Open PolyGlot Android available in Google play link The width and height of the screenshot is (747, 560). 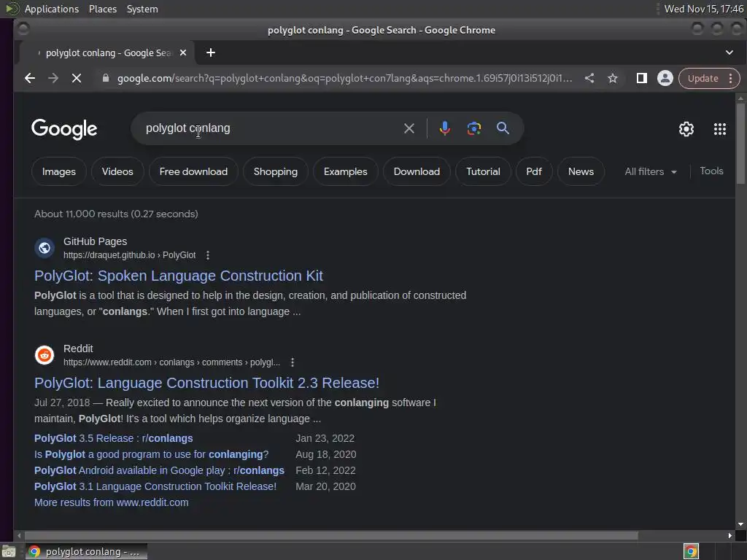(159, 470)
